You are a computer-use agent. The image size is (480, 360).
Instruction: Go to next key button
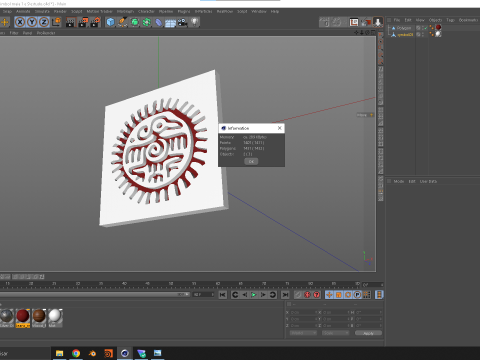click(x=273, y=295)
